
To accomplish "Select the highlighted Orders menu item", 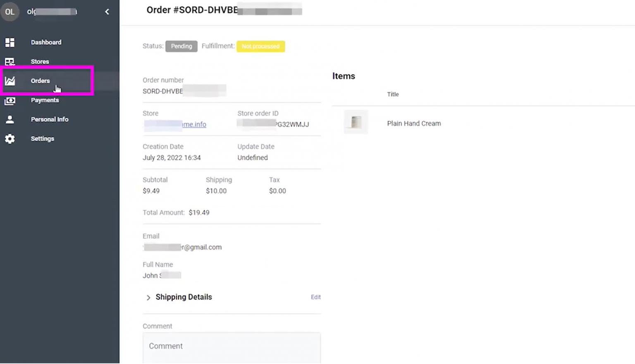I will click(40, 81).
